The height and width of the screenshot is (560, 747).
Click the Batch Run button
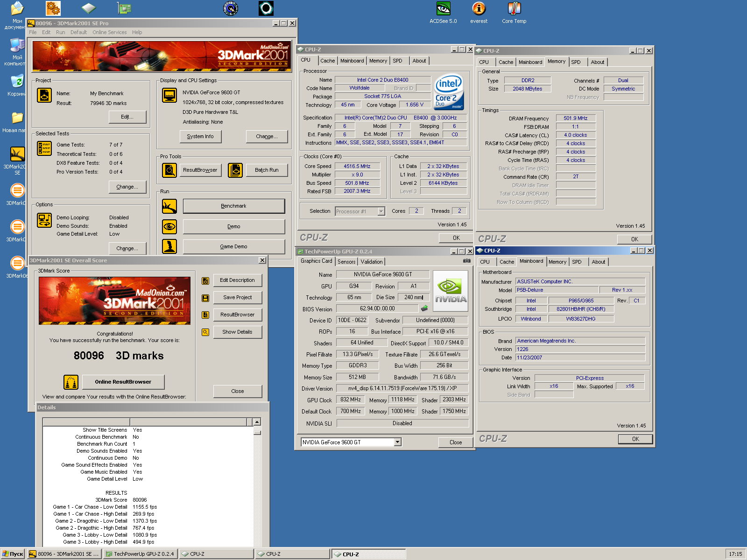click(267, 170)
